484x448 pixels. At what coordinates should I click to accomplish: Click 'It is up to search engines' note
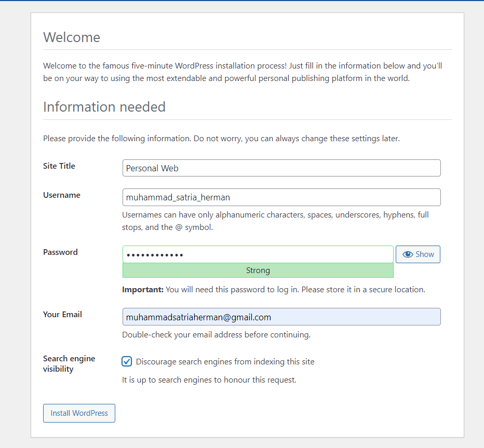point(209,380)
